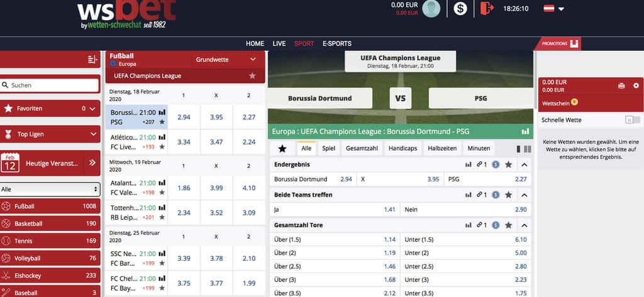This screenshot has width=644, height=297.
Task: Open the Grundwette dropdown
Action: 226,60
